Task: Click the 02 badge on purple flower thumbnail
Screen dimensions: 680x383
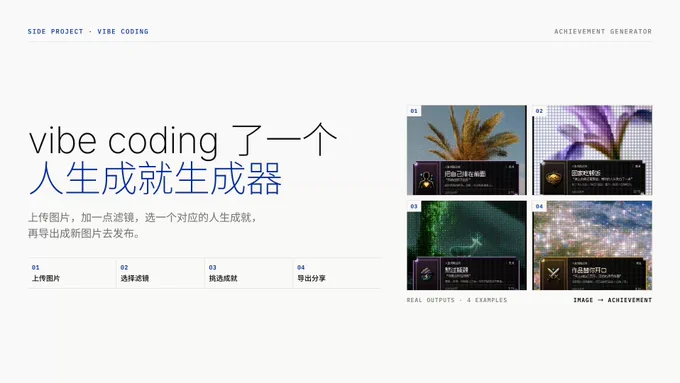Action: point(539,111)
